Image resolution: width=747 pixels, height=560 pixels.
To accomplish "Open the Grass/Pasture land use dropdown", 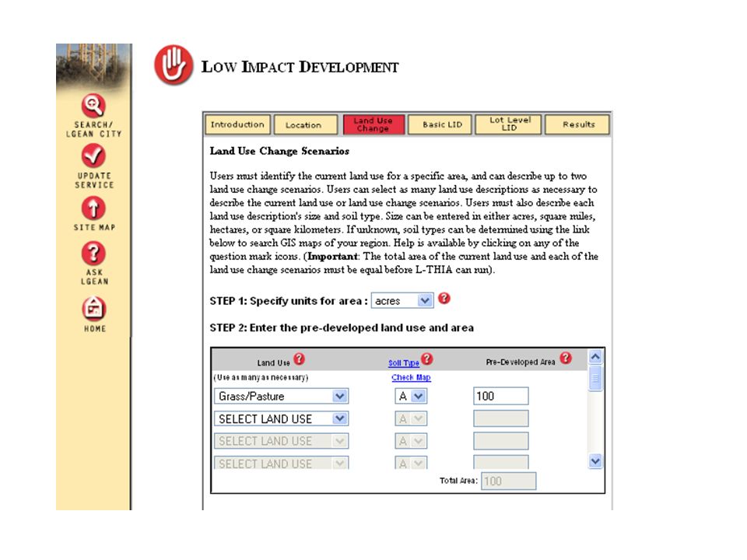I will 281,396.
